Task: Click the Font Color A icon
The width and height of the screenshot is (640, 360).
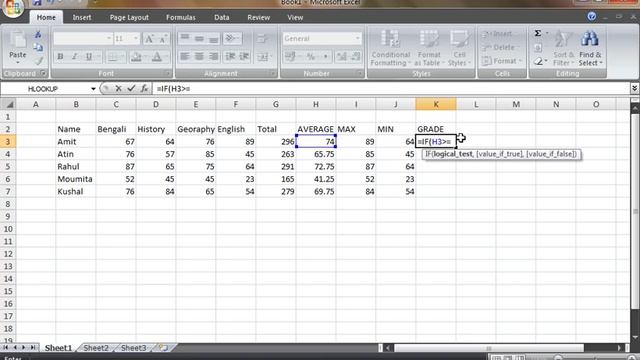Action: point(157,57)
